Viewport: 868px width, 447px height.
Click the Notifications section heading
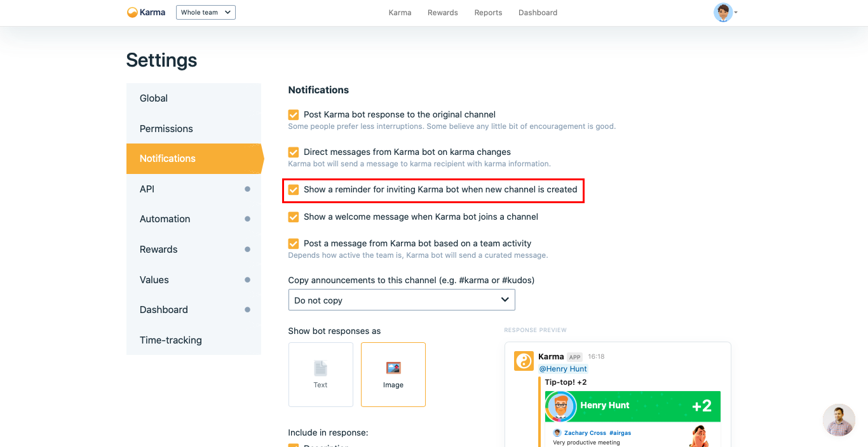tap(318, 90)
